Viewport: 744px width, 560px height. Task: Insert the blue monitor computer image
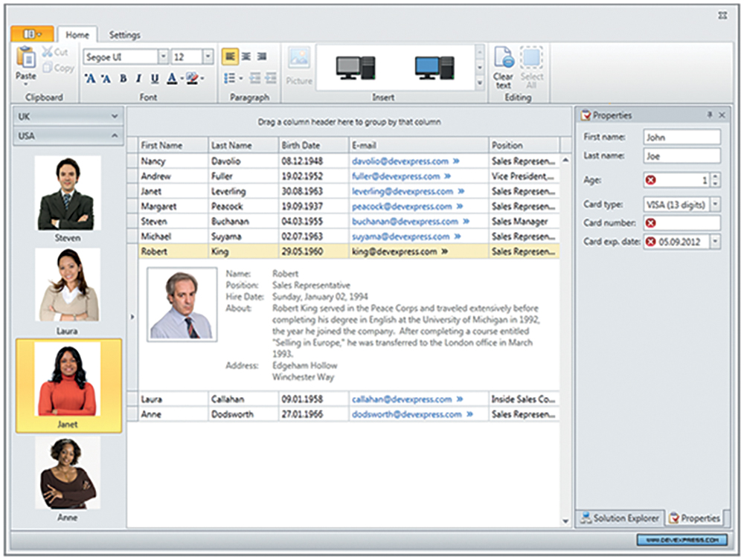pyautogui.click(x=434, y=68)
